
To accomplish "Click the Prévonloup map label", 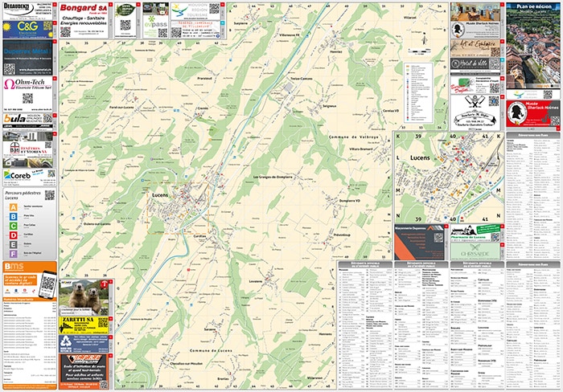I will (x=342, y=235).
